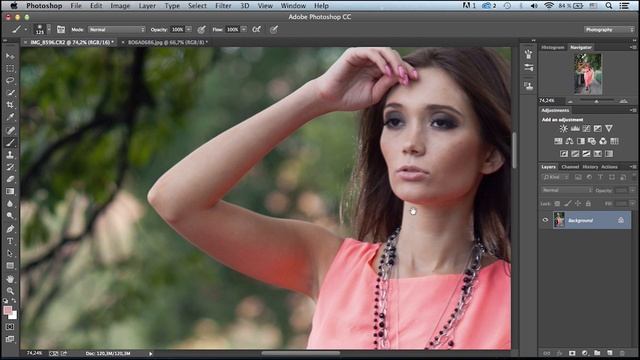Toggle lock image pixels
This screenshot has width=640, height=360.
(568, 203)
